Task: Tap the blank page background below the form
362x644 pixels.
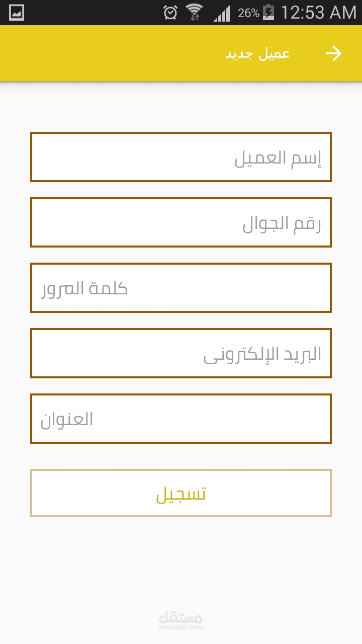Action: [x=181, y=563]
